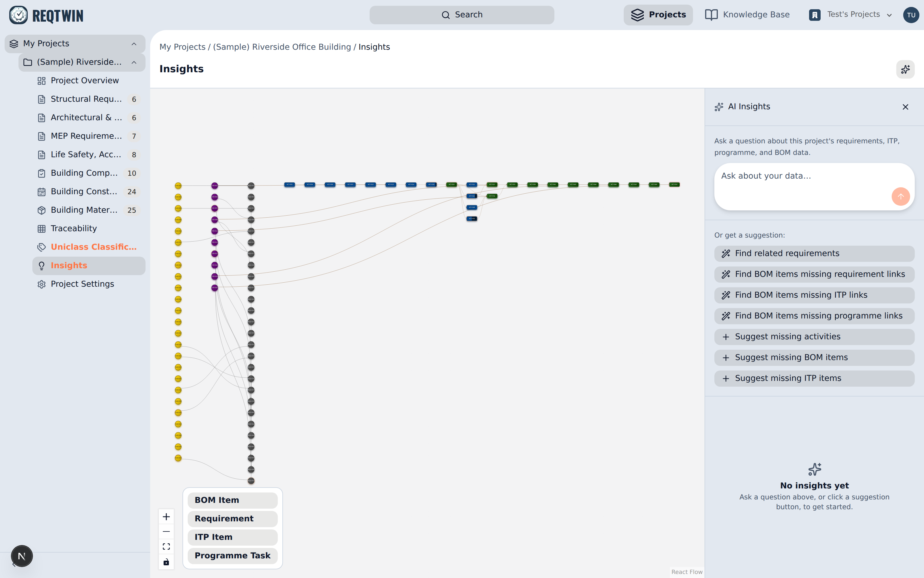Screen dimensions: 924x578
Task: Open MEP Requirements document
Action: pos(89,136)
